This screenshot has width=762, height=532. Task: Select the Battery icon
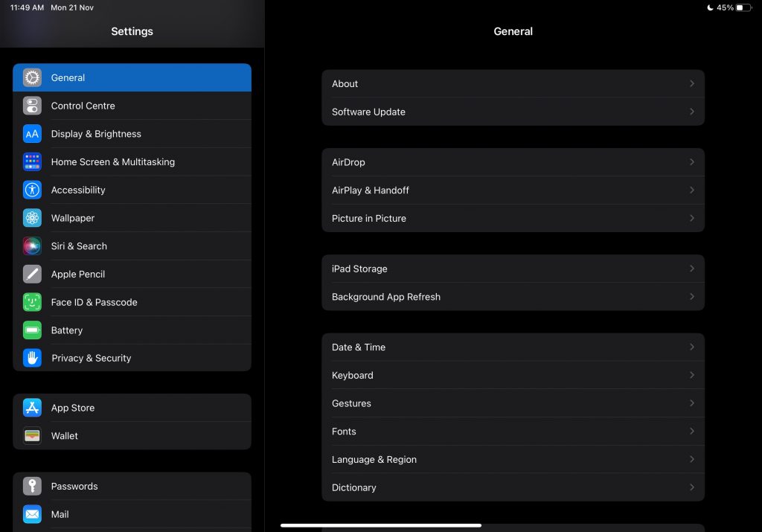click(x=32, y=330)
